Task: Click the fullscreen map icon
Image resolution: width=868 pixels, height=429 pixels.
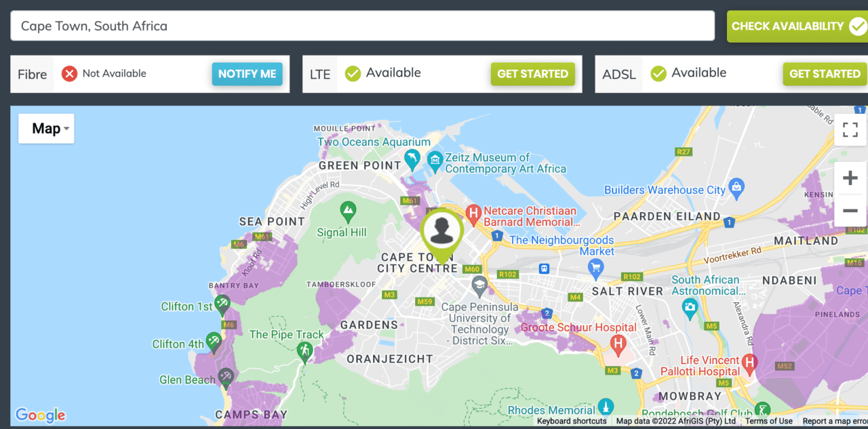Action: point(850,129)
